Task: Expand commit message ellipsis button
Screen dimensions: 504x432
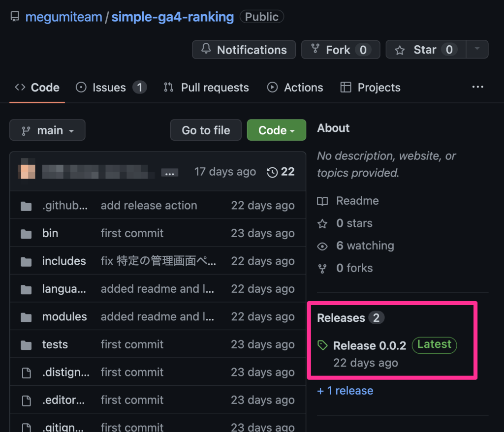Action: [170, 173]
